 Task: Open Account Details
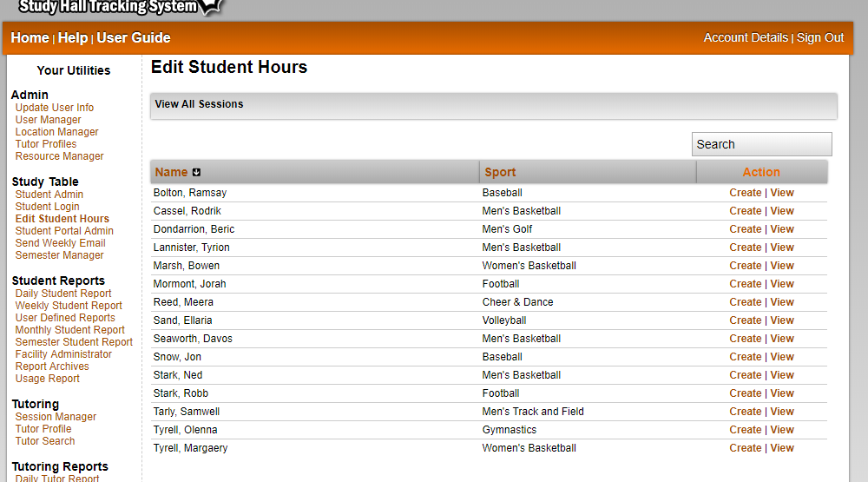pos(746,37)
